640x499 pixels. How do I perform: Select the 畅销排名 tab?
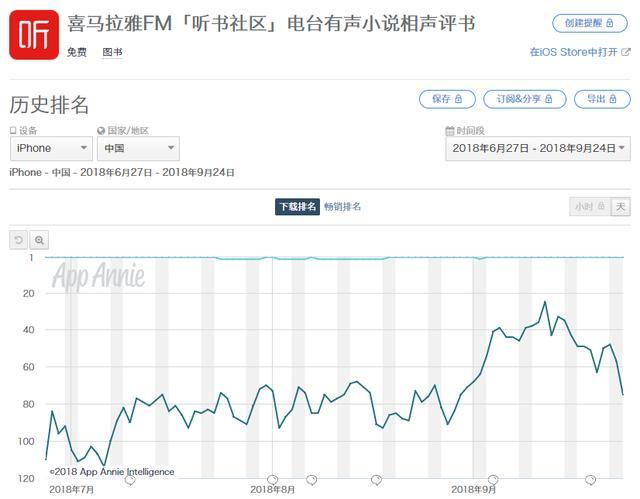coord(342,206)
